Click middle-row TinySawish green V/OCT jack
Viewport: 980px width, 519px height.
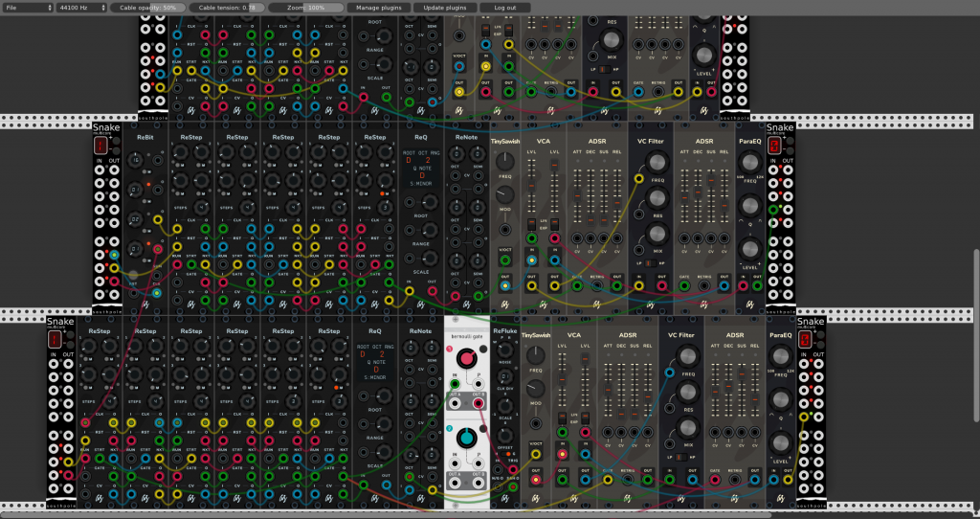tap(505, 260)
